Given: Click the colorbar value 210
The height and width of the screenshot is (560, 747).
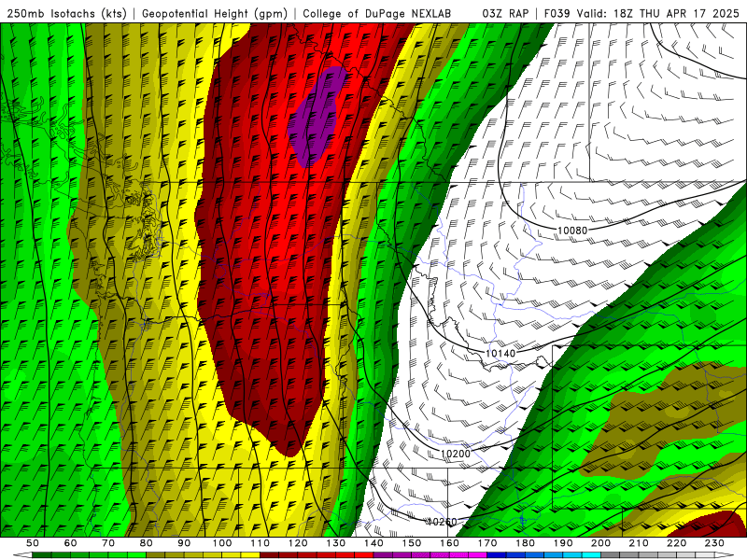Looking at the screenshot, I should point(639,543).
